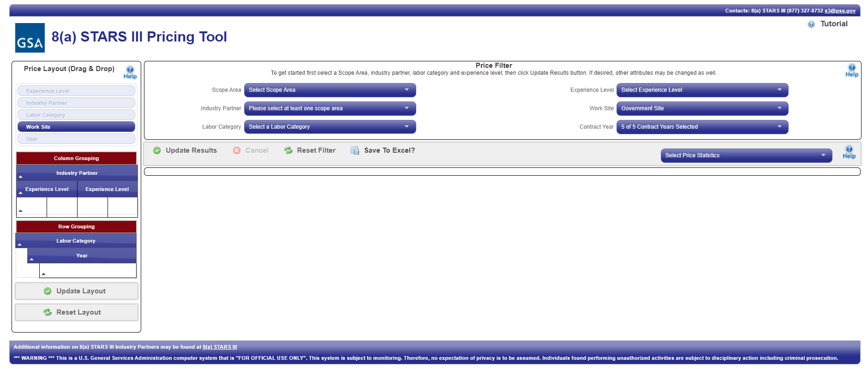Screen dimensions: 868x369
Task: Collapse Industry Partner column grouping arrow
Action: pyautogui.click(x=20, y=177)
